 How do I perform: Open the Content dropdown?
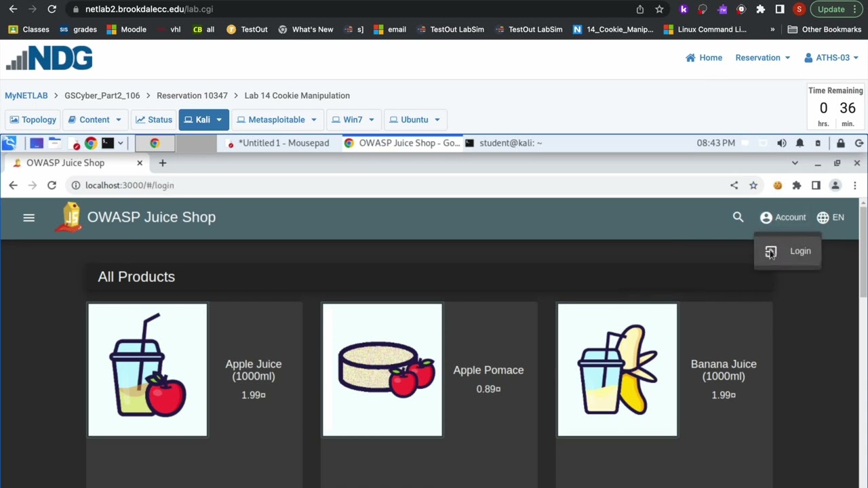94,120
